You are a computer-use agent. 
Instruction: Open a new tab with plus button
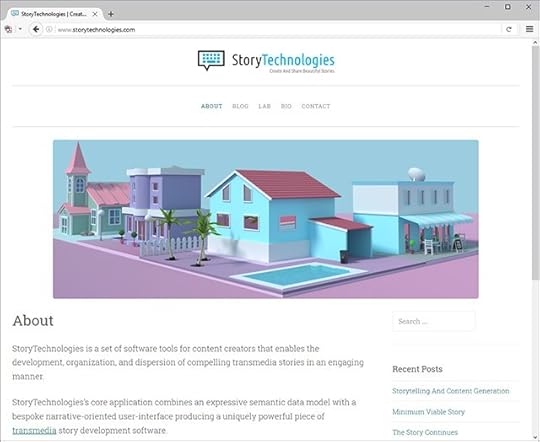coord(111,14)
